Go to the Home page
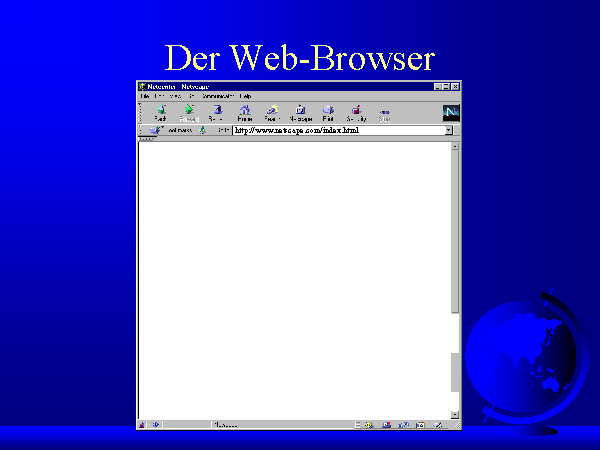 point(244,113)
